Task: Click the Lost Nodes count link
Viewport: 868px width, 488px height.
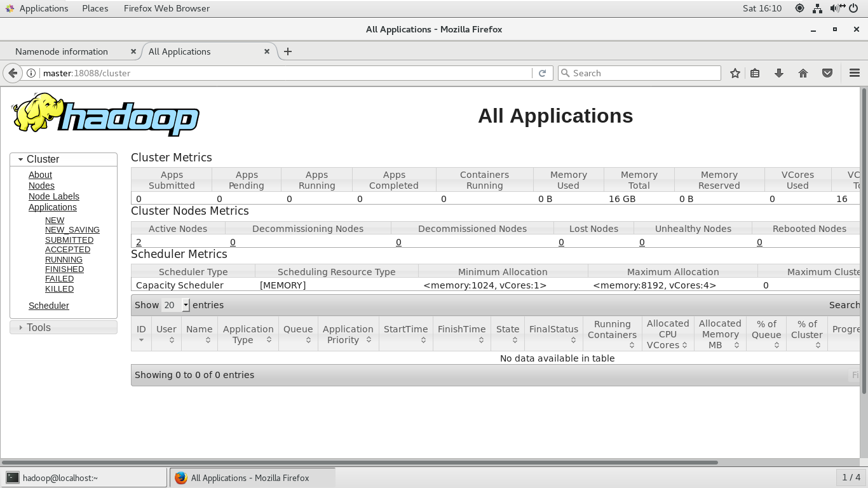Action: (x=561, y=242)
